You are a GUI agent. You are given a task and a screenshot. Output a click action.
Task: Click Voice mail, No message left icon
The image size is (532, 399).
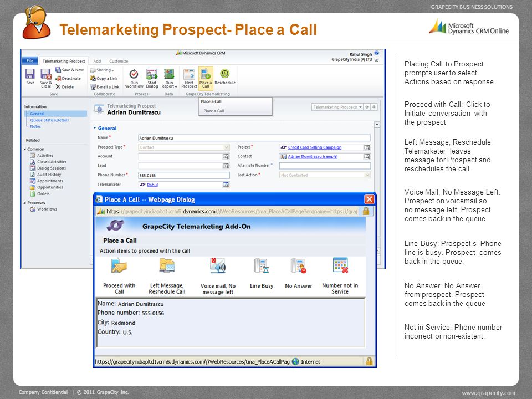[217, 265]
